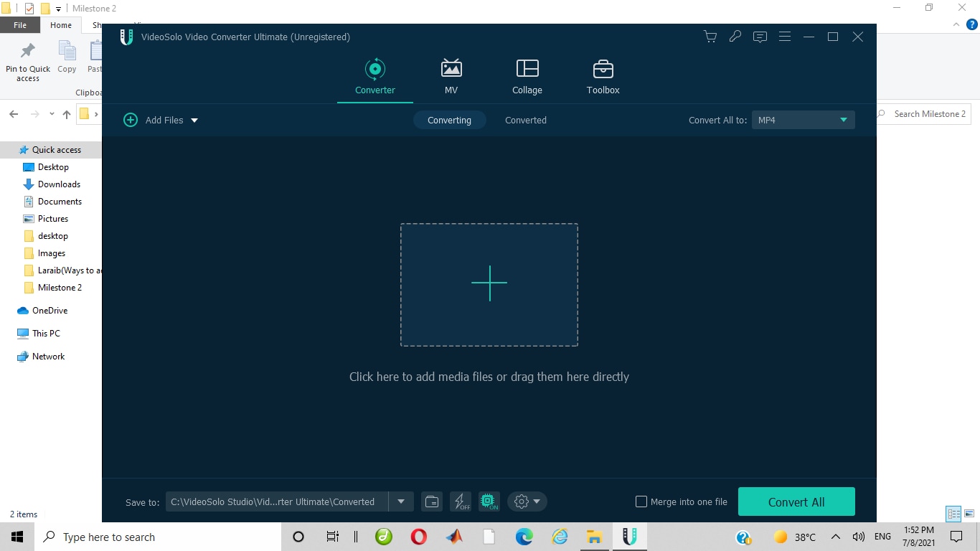Open the VideoSolo hamburger menu
Viewport: 980px width, 551px height.
[x=785, y=37]
